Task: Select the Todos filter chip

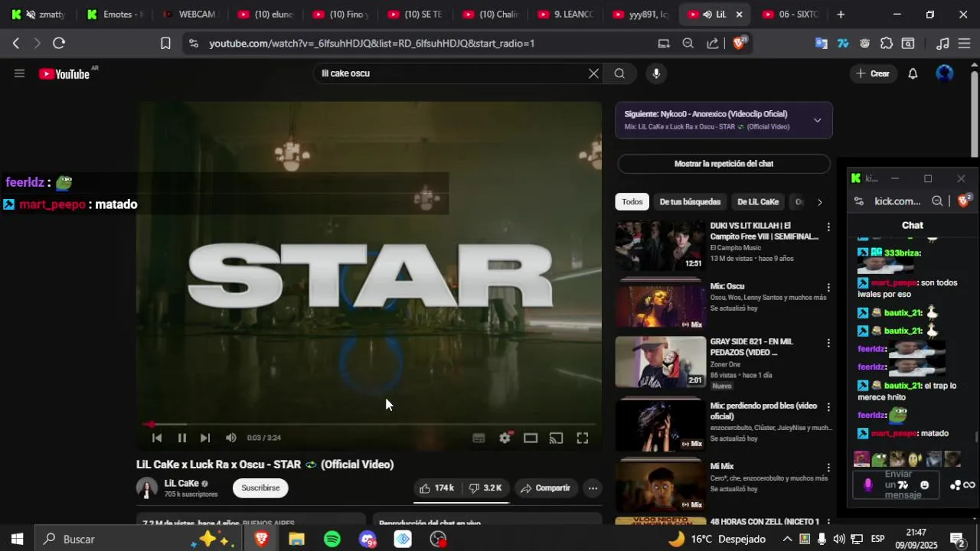Action: click(632, 202)
